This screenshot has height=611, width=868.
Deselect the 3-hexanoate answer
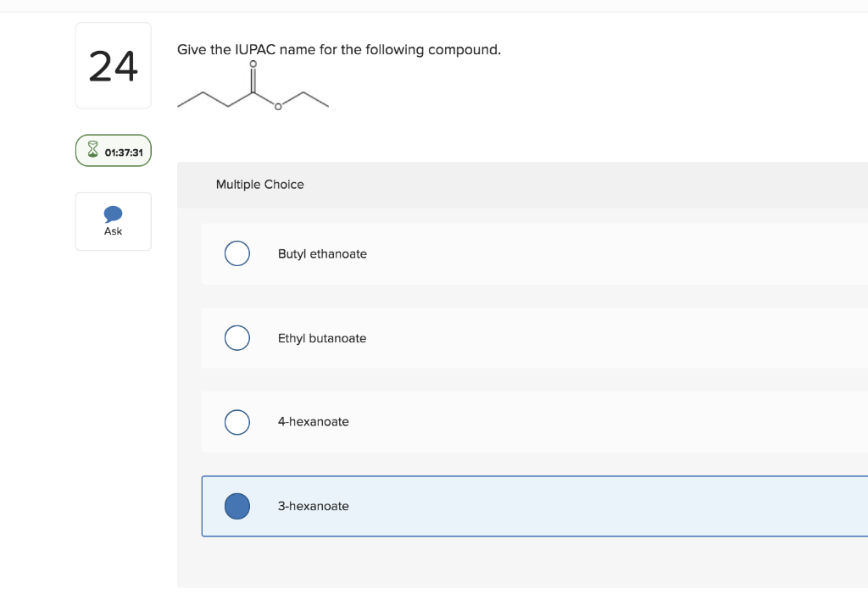click(x=236, y=506)
